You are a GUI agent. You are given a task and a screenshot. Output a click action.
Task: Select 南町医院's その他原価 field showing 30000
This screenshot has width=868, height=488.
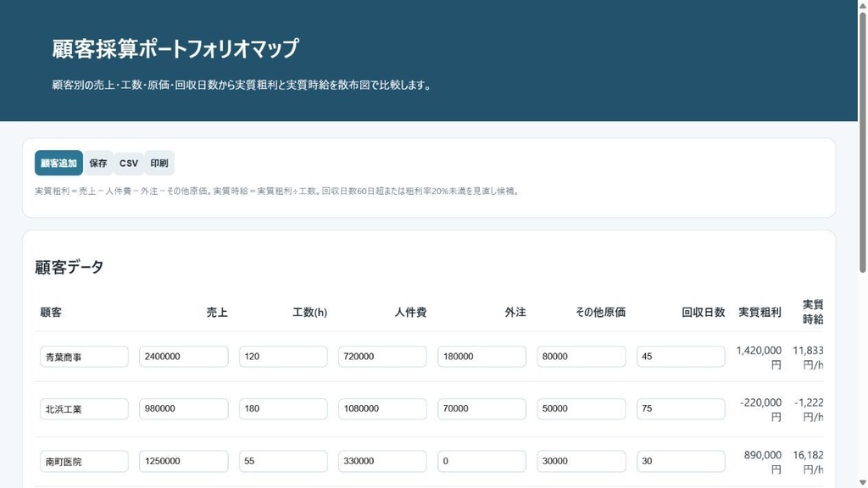(x=581, y=462)
